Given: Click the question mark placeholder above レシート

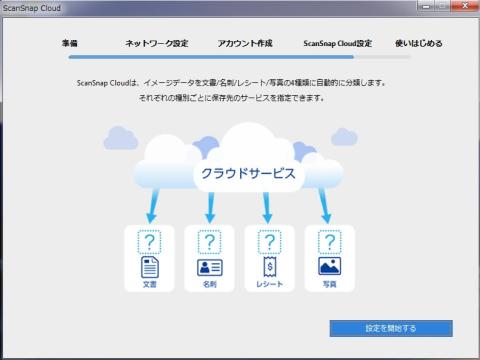Looking at the screenshot, I should pos(269,242).
